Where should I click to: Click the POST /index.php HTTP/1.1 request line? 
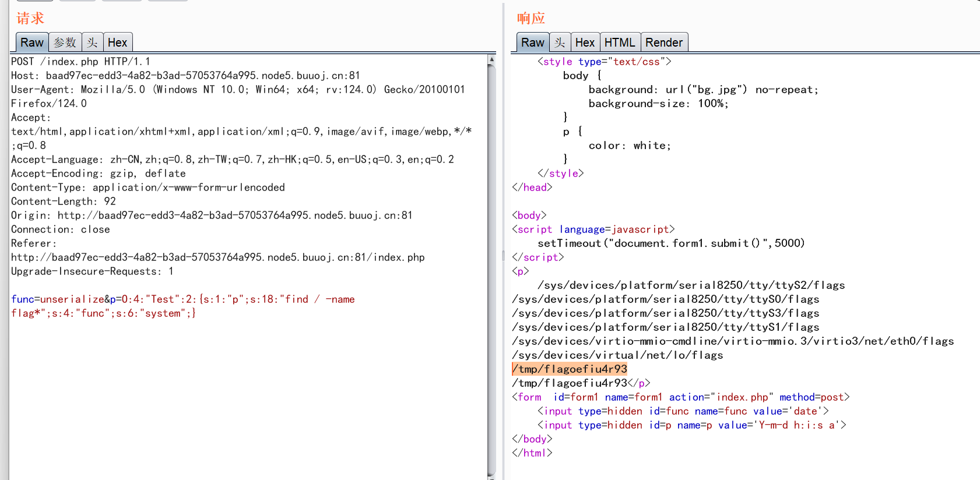tap(80, 61)
